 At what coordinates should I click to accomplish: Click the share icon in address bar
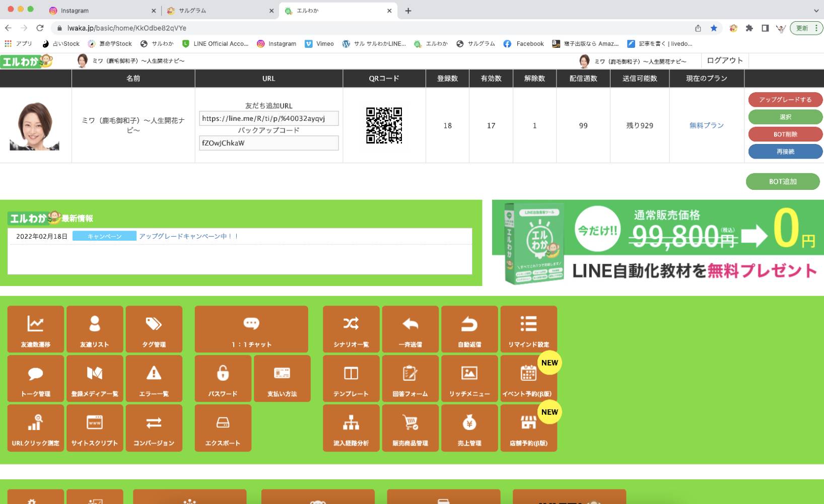(698, 28)
